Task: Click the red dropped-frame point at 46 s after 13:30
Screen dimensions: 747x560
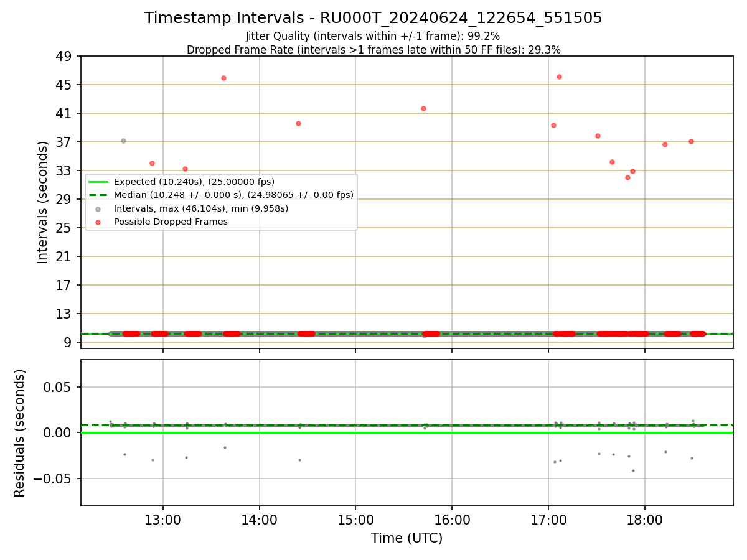Action: point(223,78)
